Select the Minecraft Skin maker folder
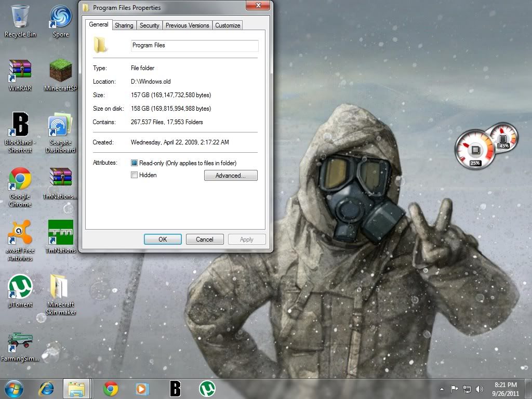This screenshot has height=399, width=532. [61, 295]
